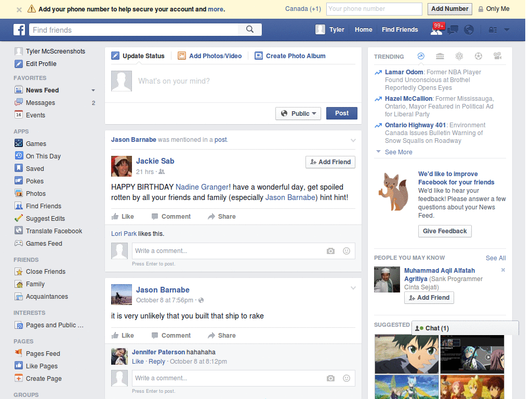Open the globe notifications icon in header

[x=469, y=30]
